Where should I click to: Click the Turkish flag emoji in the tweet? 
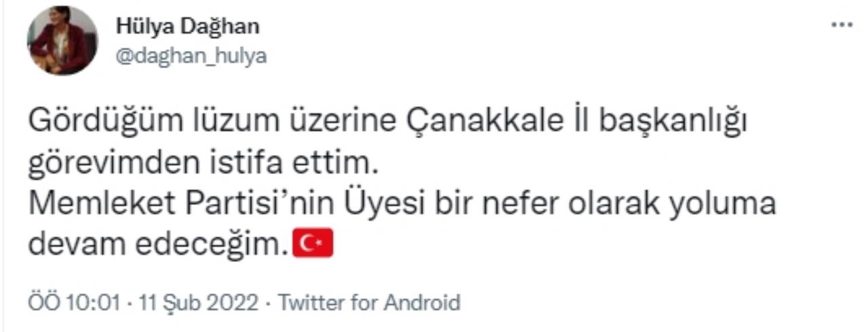tap(313, 244)
